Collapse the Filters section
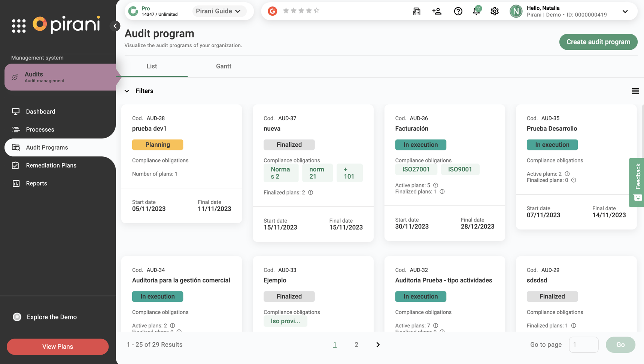The height and width of the screenshot is (364, 644). click(127, 91)
